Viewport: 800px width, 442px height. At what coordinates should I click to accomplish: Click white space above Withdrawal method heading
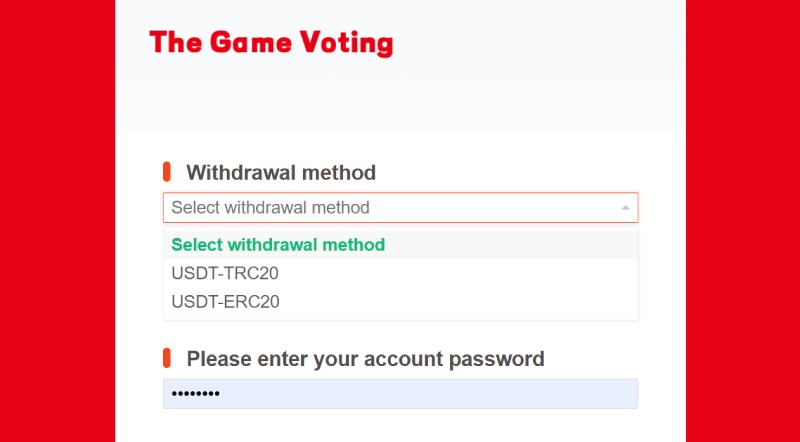[400, 145]
